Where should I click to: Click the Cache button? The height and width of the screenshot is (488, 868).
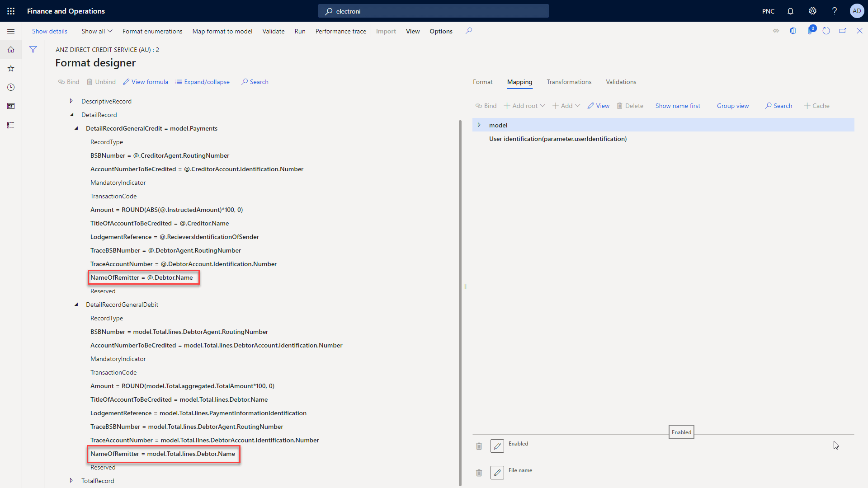(816, 106)
